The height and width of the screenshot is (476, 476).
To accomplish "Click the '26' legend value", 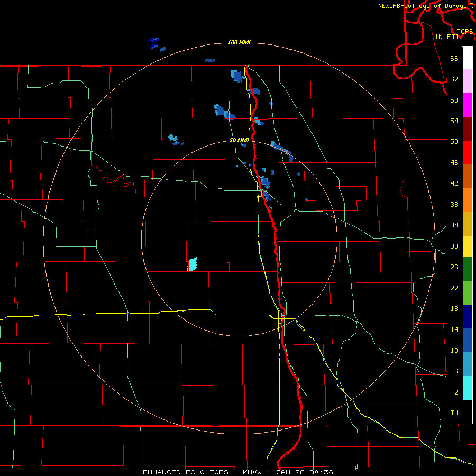I will 454,267.
